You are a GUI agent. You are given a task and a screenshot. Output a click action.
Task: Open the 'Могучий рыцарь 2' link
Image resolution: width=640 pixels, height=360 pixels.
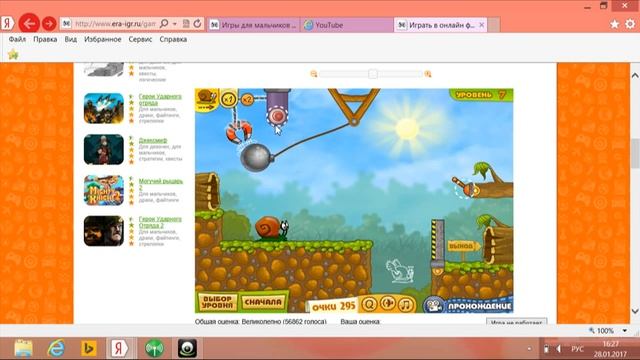pos(160,184)
